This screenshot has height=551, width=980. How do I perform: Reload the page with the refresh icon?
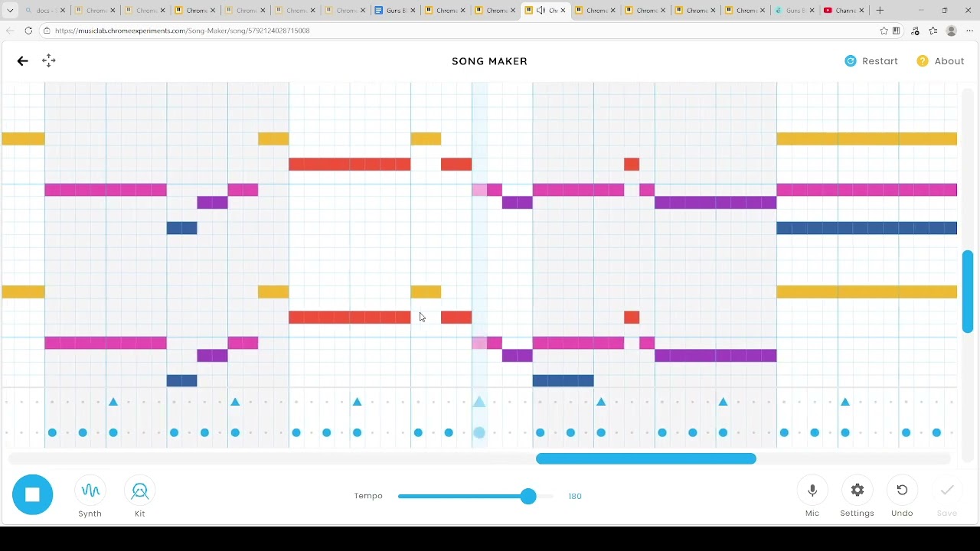click(x=28, y=31)
